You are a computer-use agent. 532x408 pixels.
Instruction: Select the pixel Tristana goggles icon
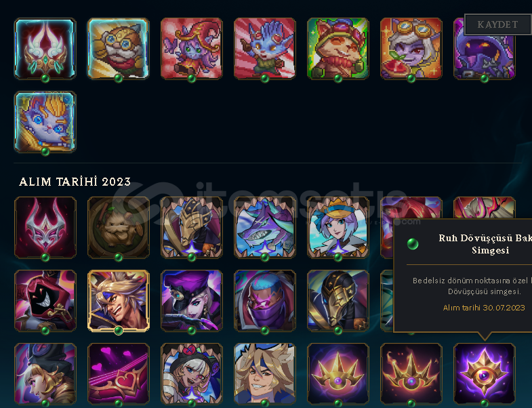point(411,49)
